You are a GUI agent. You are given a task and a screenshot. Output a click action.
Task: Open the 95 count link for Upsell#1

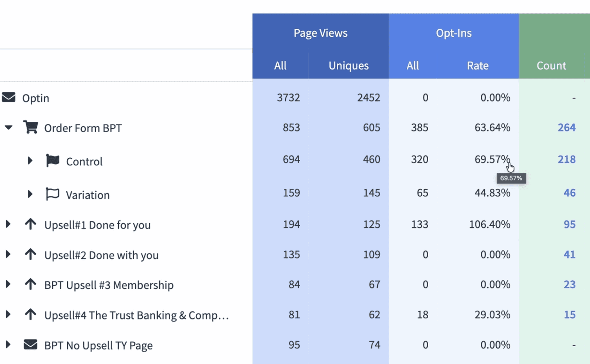point(569,224)
